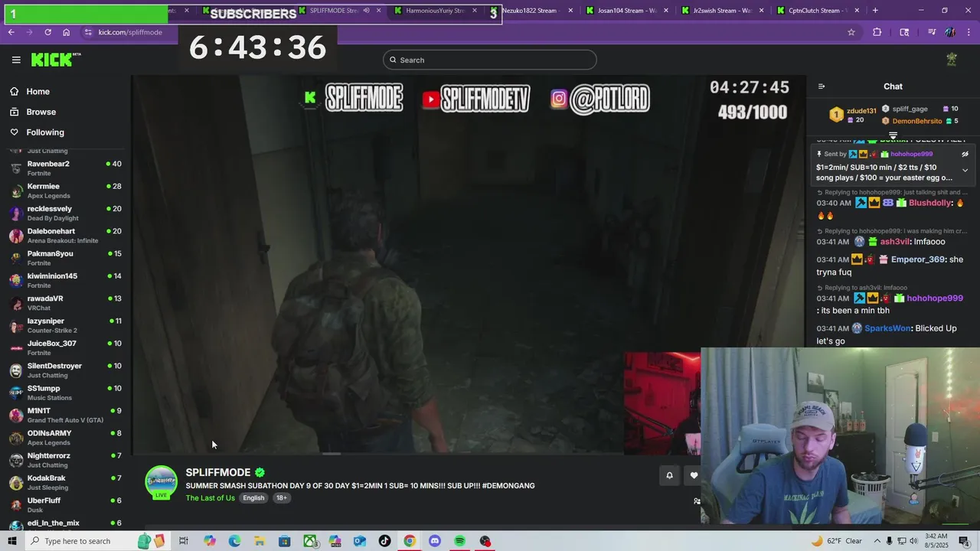The image size is (980, 551).
Task: Click the browser home button
Action: click(x=66, y=32)
